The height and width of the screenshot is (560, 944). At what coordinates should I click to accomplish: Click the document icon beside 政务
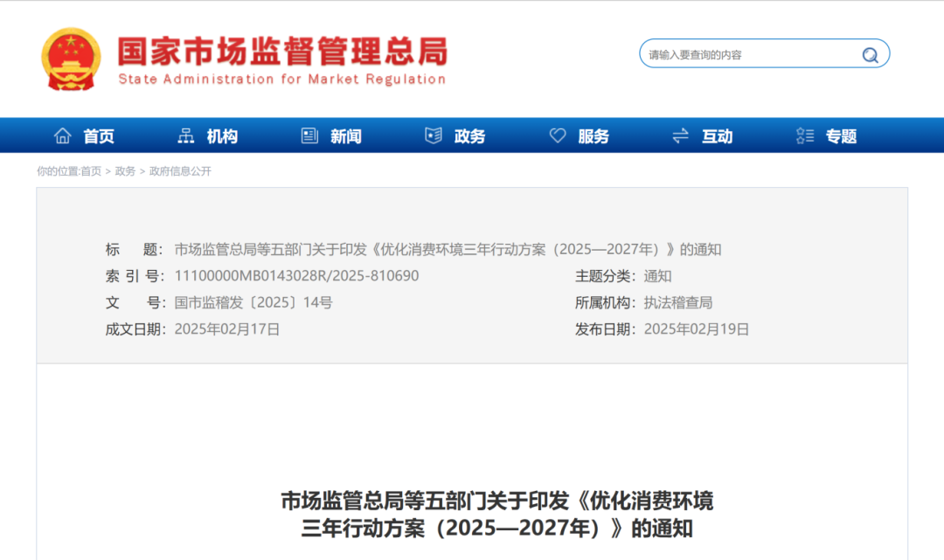point(434,135)
